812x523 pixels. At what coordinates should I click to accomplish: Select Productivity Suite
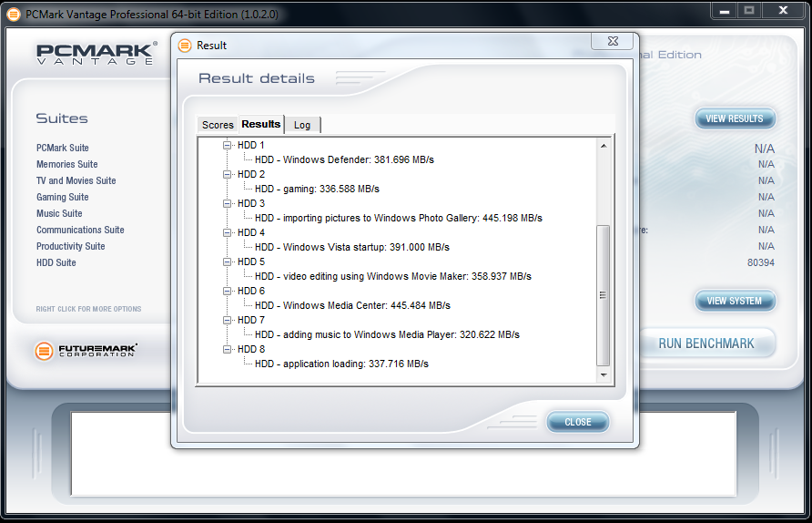point(70,246)
